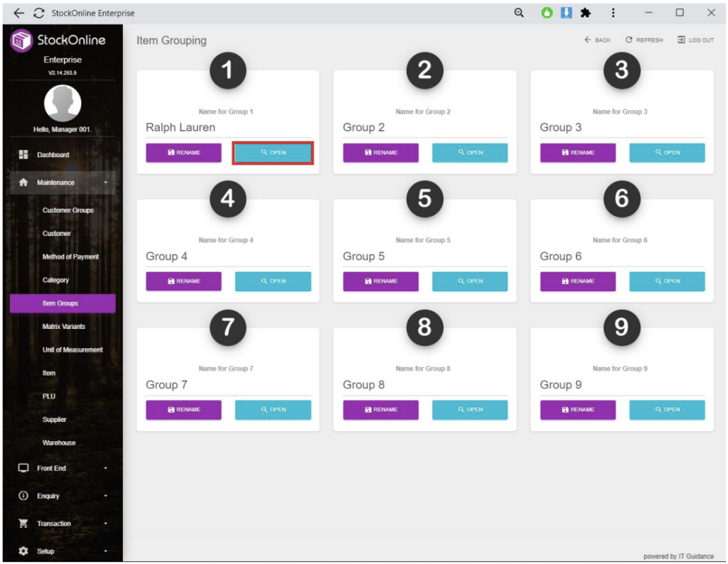Click the browser reload icon
This screenshot has width=728, height=564.
[x=38, y=13]
